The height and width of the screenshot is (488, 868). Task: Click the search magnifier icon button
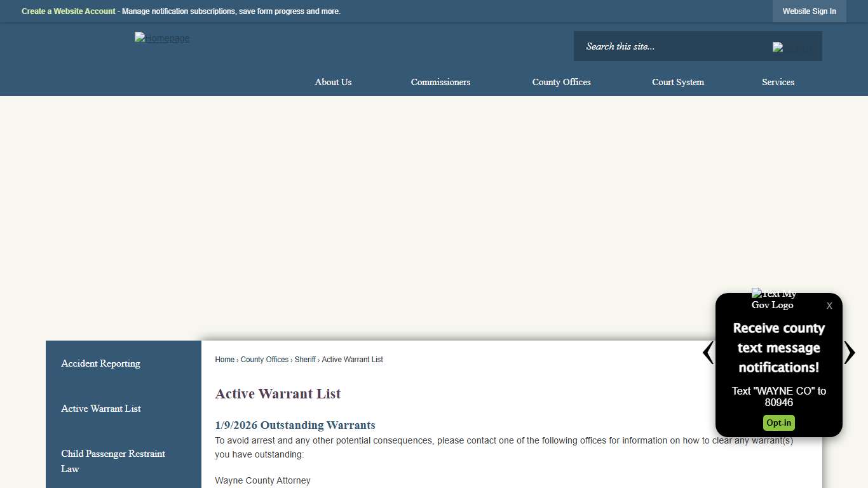tap(792, 47)
